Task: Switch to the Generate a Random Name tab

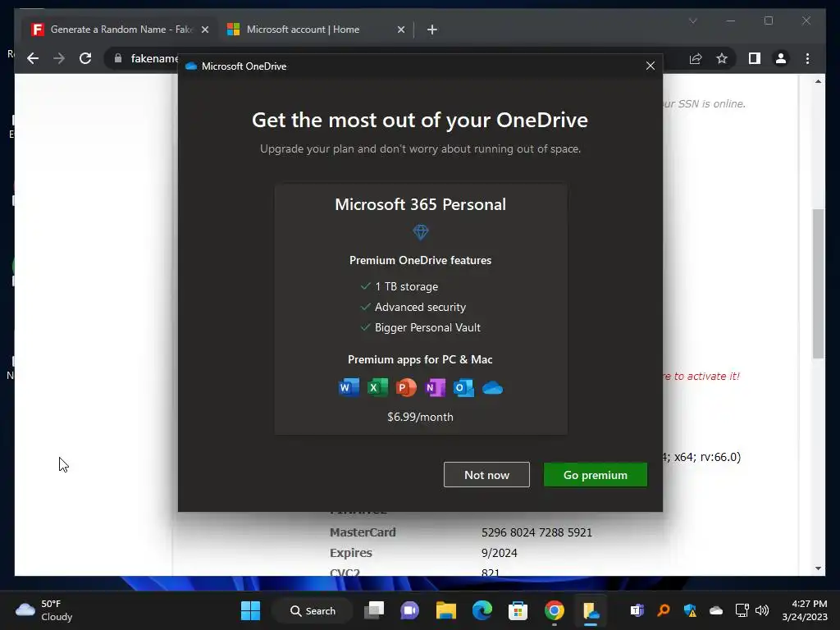Action: tap(120, 30)
